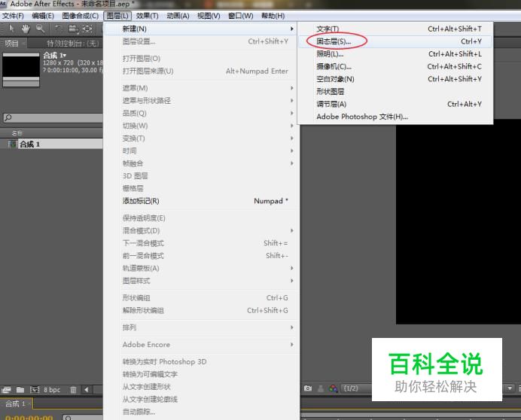The height and width of the screenshot is (420, 521).
Task: Expand the 时间 submenu
Action: point(201,151)
